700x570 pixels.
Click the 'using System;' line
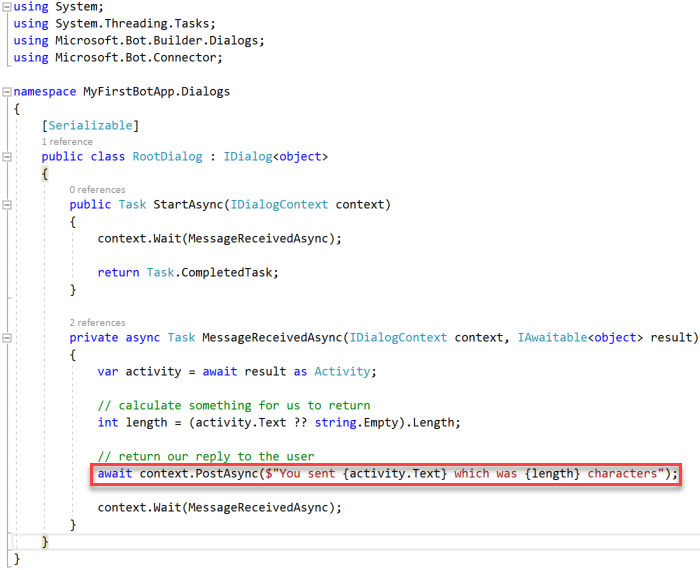pos(58,7)
